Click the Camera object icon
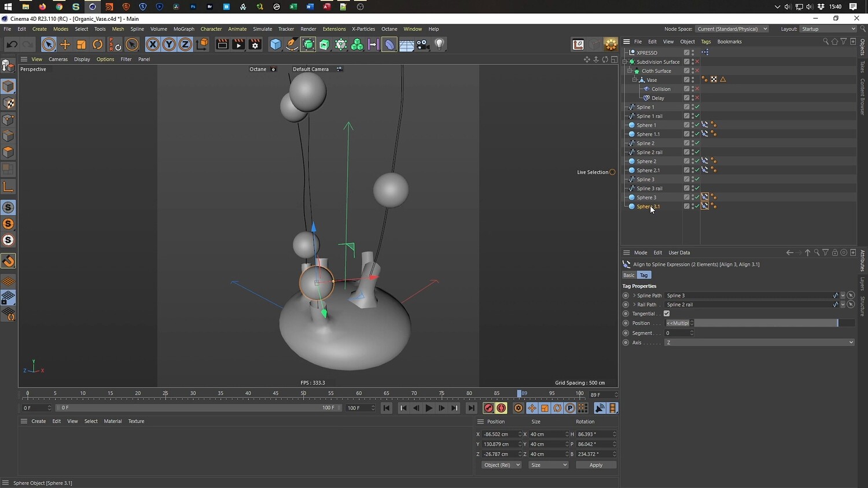This screenshot has height=488, width=868. click(x=423, y=45)
